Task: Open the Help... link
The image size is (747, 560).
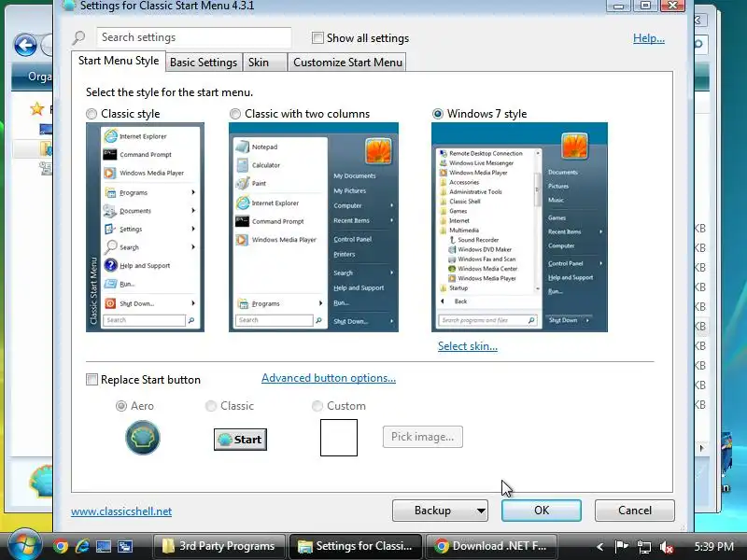Action: click(648, 38)
